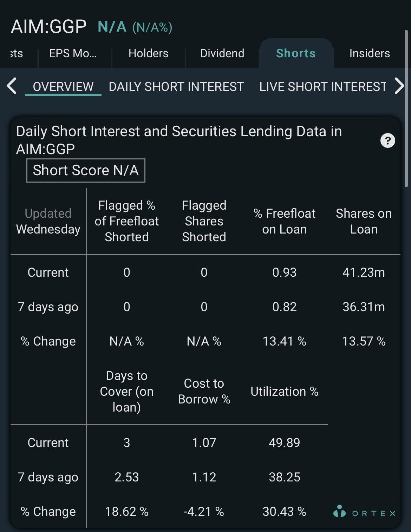Click the AIM:GGP ticker title

coord(48,27)
